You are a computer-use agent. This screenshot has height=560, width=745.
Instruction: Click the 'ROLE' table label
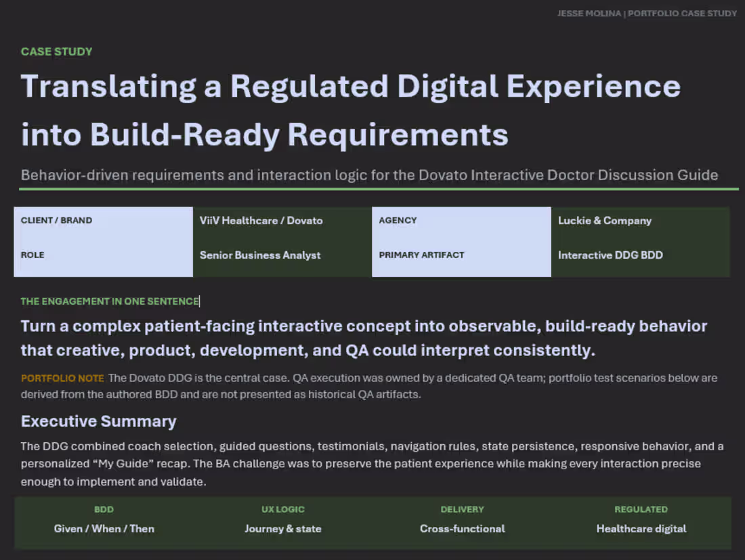pos(33,255)
